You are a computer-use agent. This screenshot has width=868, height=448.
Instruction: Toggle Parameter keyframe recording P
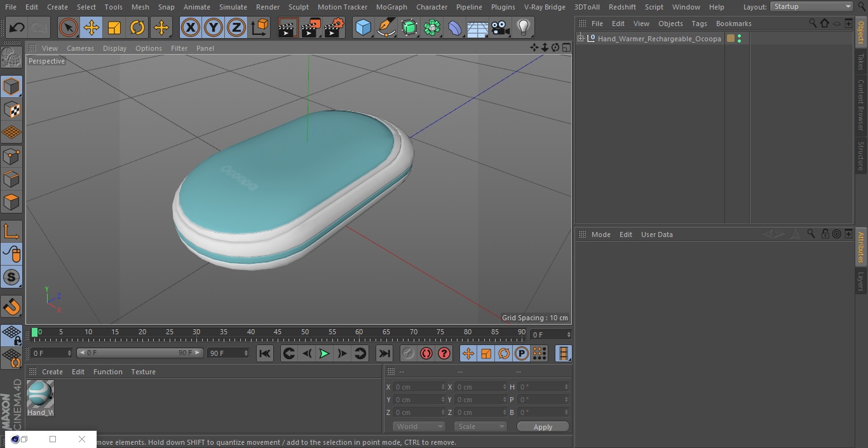coord(522,353)
